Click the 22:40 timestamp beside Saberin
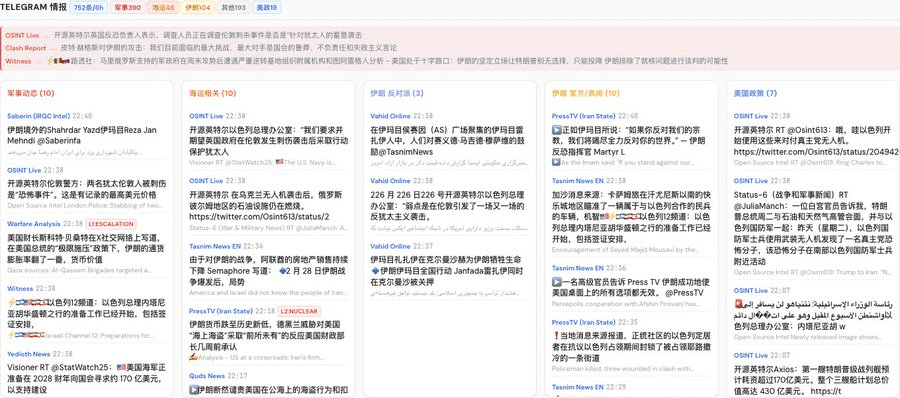The width and height of the screenshot is (900, 398). [83, 116]
